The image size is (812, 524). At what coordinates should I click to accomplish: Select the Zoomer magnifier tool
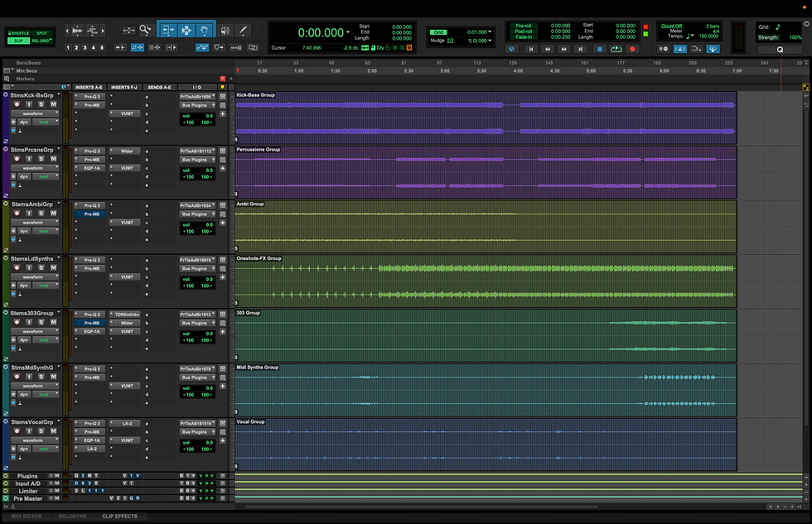point(146,30)
